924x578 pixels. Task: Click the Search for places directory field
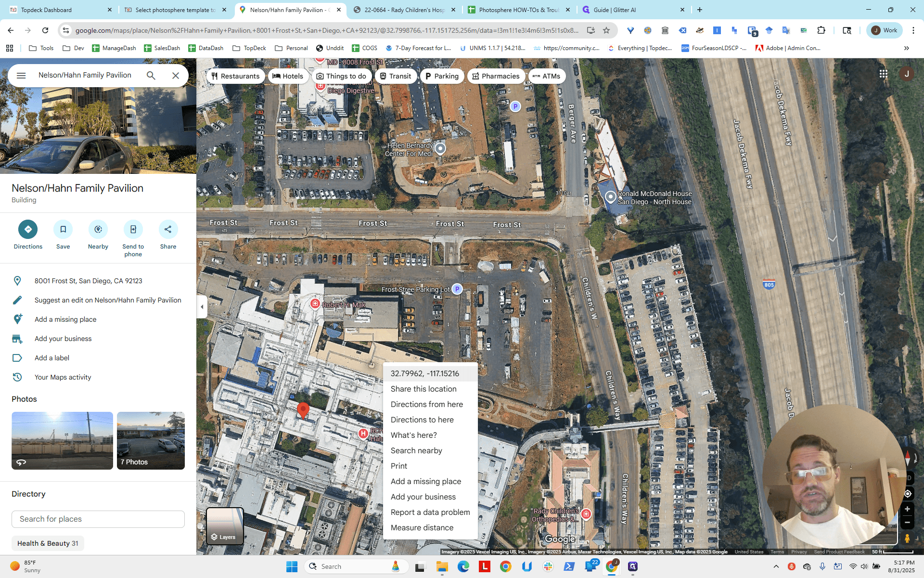tap(98, 519)
